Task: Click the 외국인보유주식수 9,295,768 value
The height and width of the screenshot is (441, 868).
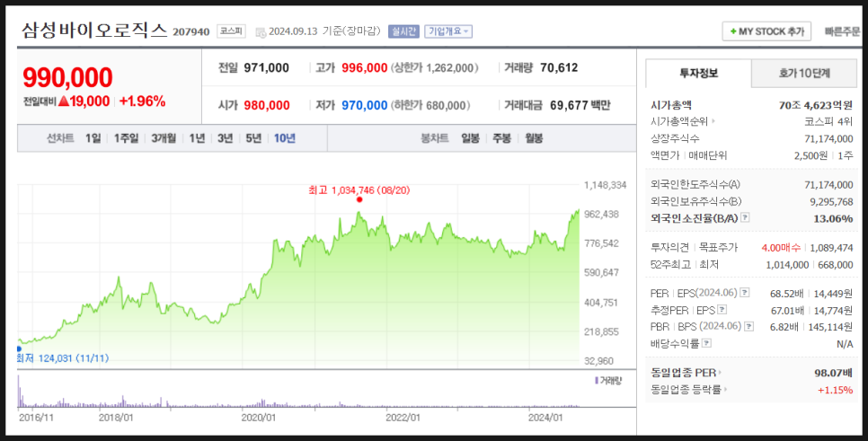Action: click(831, 201)
